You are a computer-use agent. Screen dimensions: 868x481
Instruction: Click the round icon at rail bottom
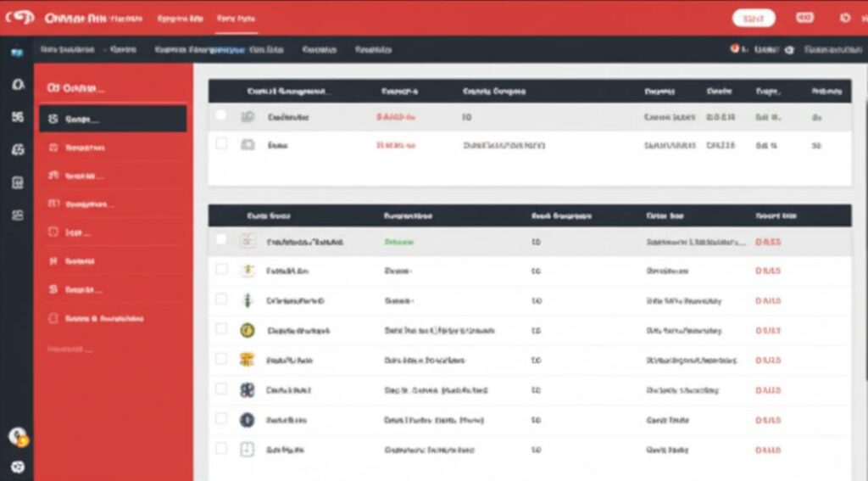point(18,467)
